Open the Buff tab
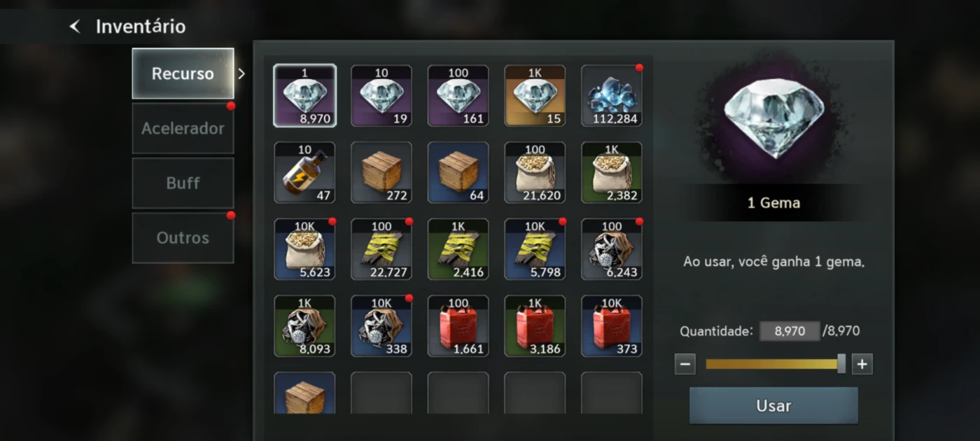The height and width of the screenshot is (441, 980). click(183, 183)
